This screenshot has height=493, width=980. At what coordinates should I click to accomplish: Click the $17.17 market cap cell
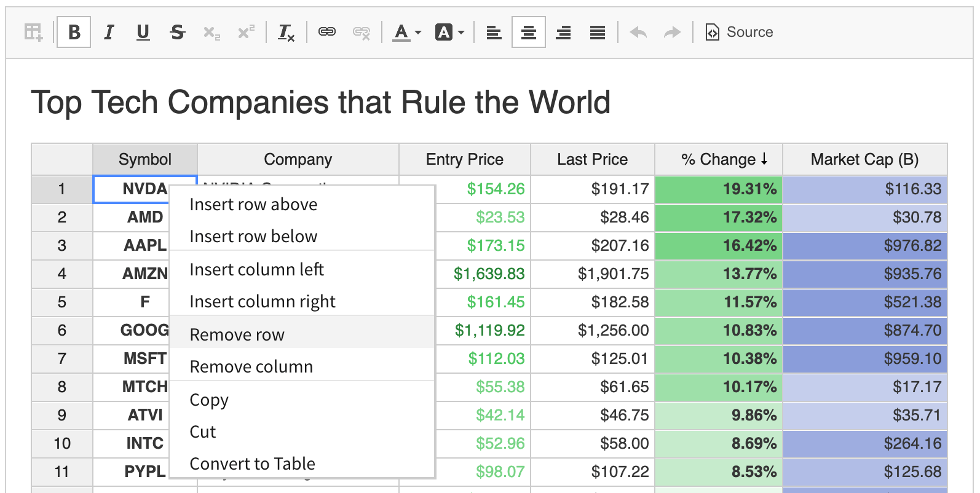[x=865, y=387]
